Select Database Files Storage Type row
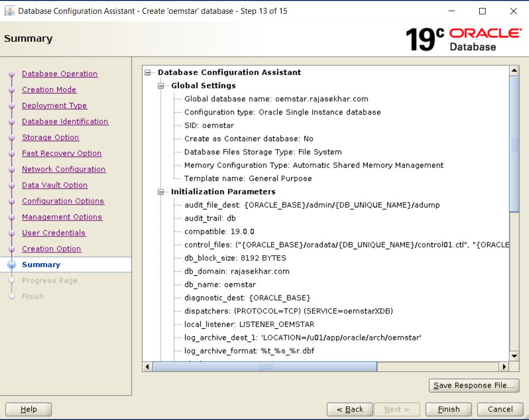The height and width of the screenshot is (420, 529). pyautogui.click(x=263, y=152)
